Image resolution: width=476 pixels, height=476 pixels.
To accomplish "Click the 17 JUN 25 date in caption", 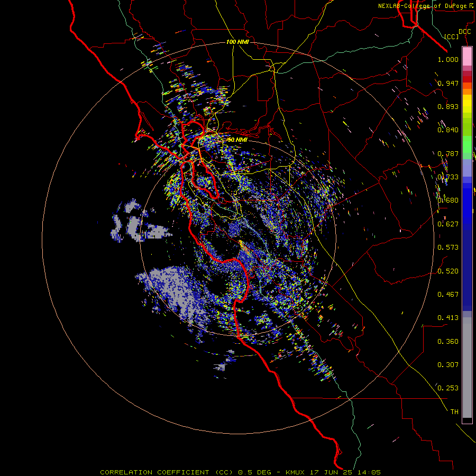I will point(332,472).
